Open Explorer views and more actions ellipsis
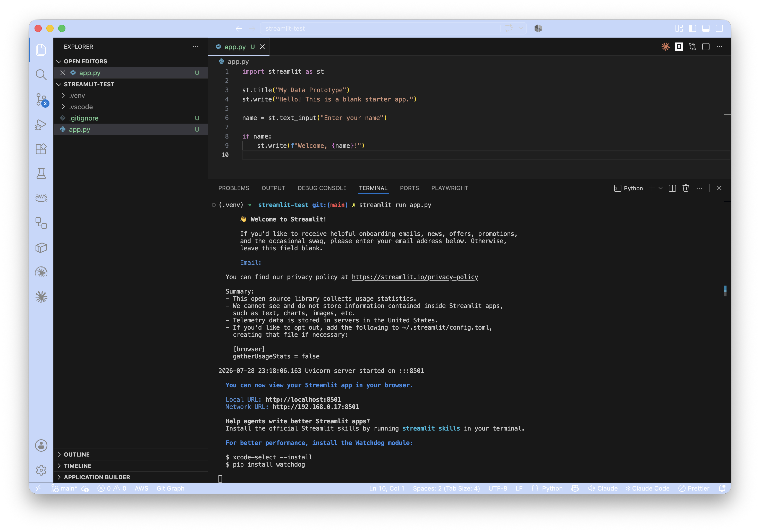 tap(196, 47)
